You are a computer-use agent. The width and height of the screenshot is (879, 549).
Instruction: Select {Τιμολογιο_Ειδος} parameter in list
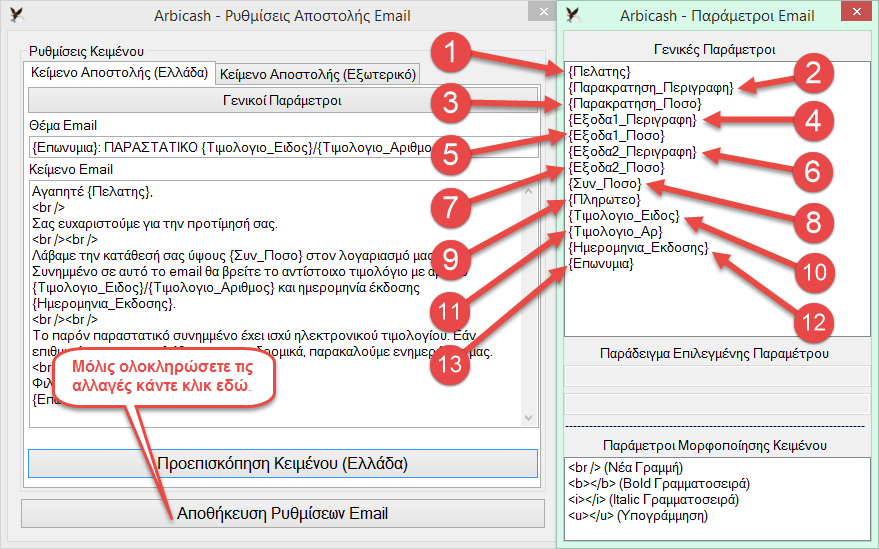point(624,216)
